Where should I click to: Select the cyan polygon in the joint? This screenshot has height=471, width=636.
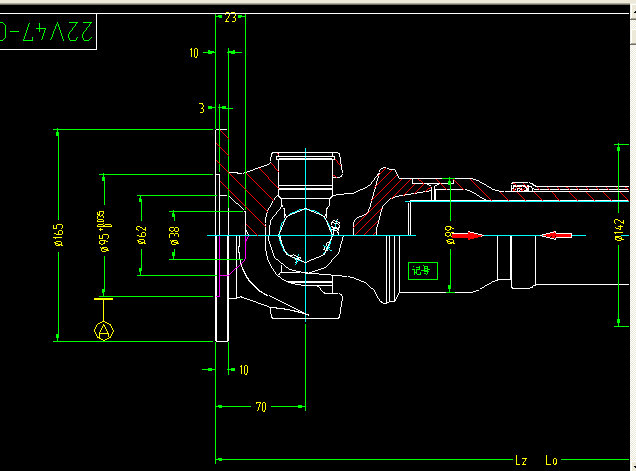303,236
